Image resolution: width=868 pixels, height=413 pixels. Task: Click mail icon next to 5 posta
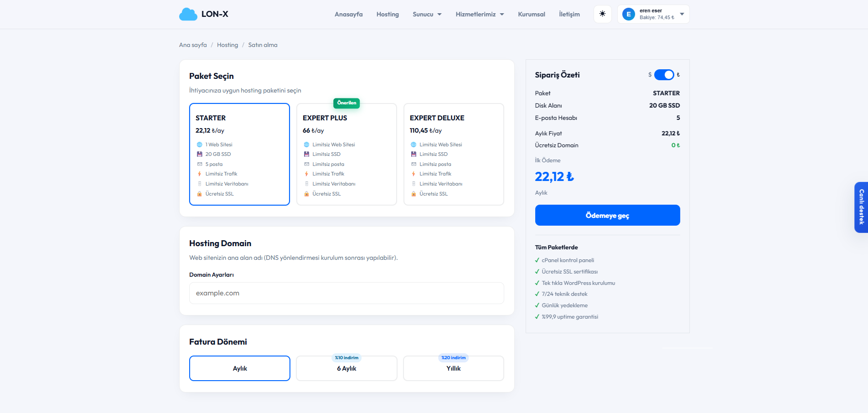point(199,164)
